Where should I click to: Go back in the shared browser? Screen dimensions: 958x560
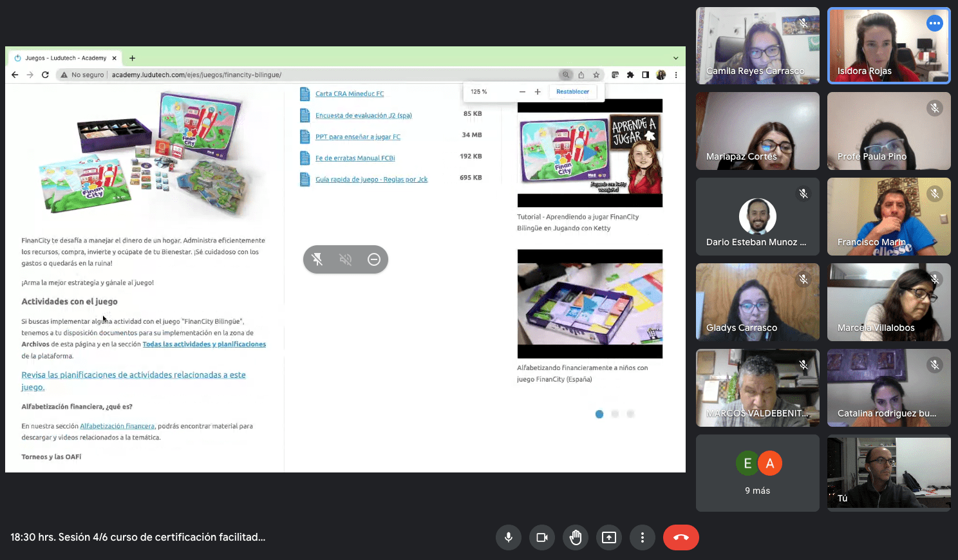tap(15, 75)
